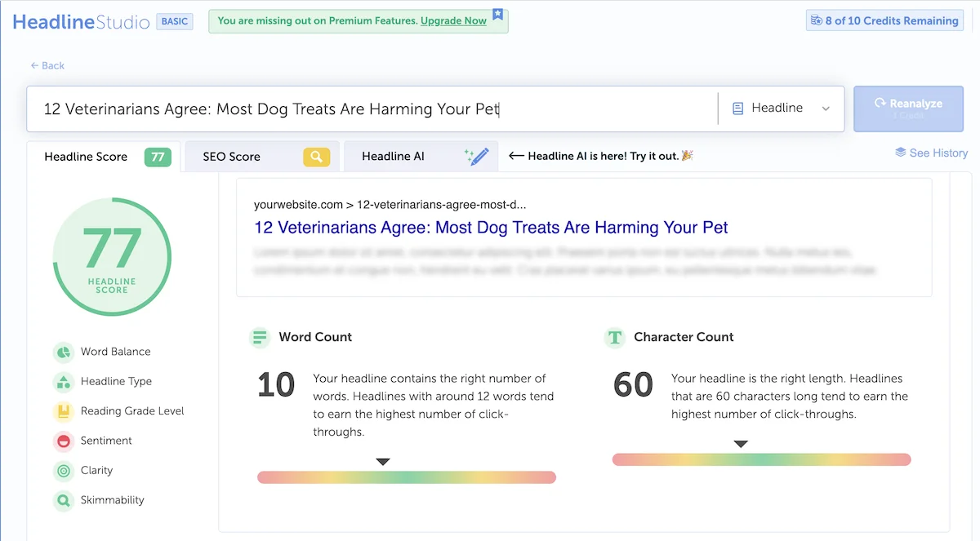Click the Headline Type icon
This screenshot has height=541, width=980.
63,381
